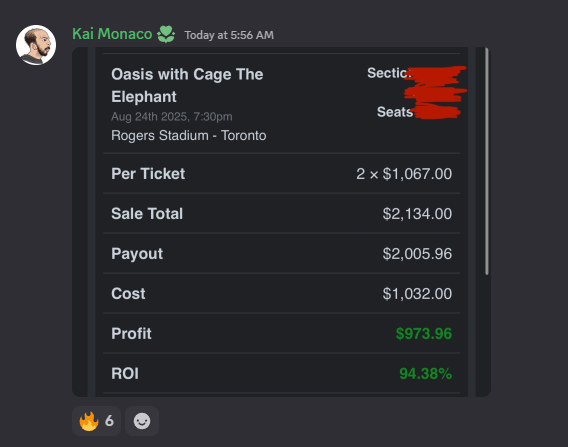This screenshot has height=447, width=568.
Task: Click the Today at 5:56 AM timestamp
Action: pos(229,35)
